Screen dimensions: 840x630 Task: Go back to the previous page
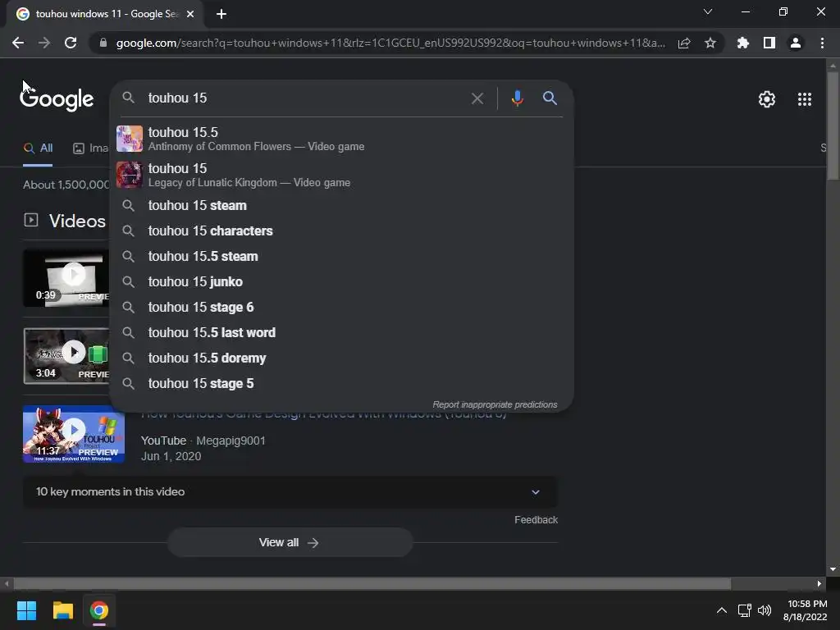pyautogui.click(x=18, y=43)
